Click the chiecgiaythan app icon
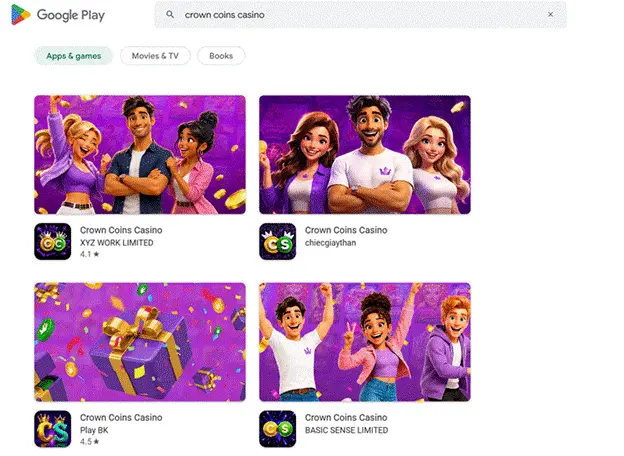624x456 pixels. 277,242
